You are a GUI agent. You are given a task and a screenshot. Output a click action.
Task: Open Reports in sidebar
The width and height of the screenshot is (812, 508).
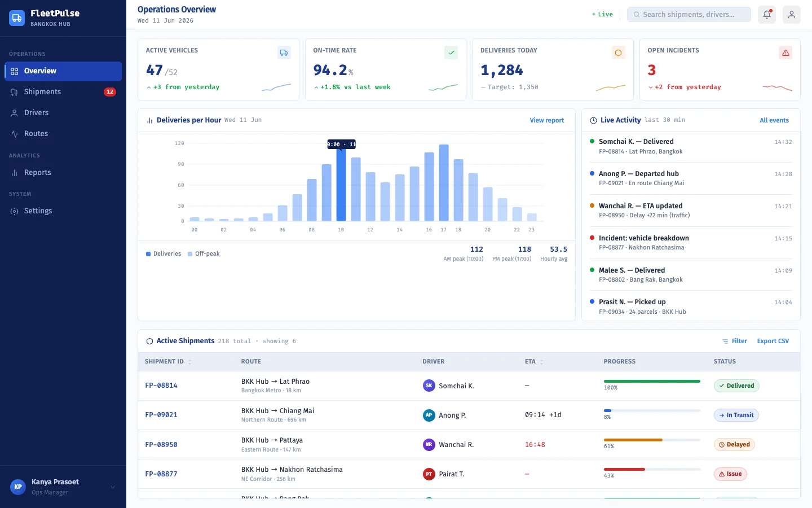(x=63, y=173)
